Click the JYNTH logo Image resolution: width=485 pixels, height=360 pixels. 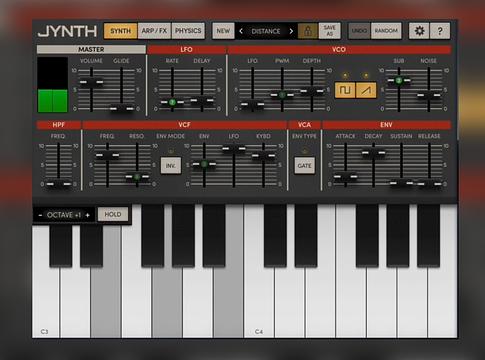[67, 31]
